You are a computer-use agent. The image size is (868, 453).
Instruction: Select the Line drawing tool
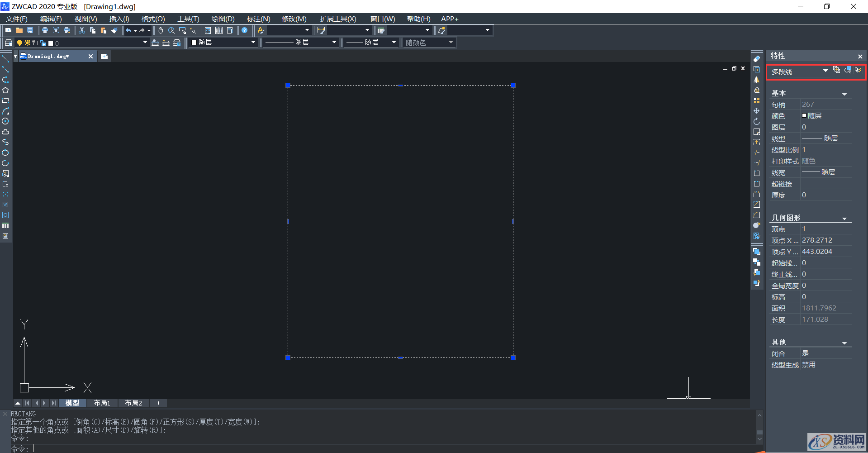(x=5, y=59)
